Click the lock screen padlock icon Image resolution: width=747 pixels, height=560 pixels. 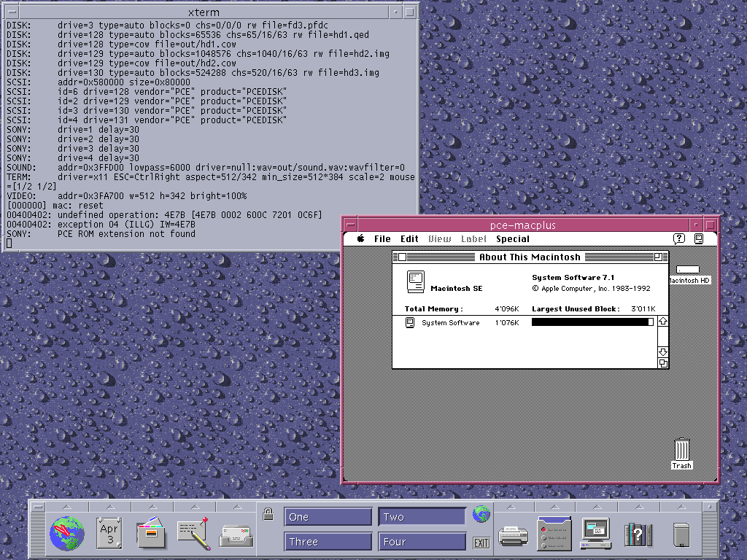pos(268,514)
